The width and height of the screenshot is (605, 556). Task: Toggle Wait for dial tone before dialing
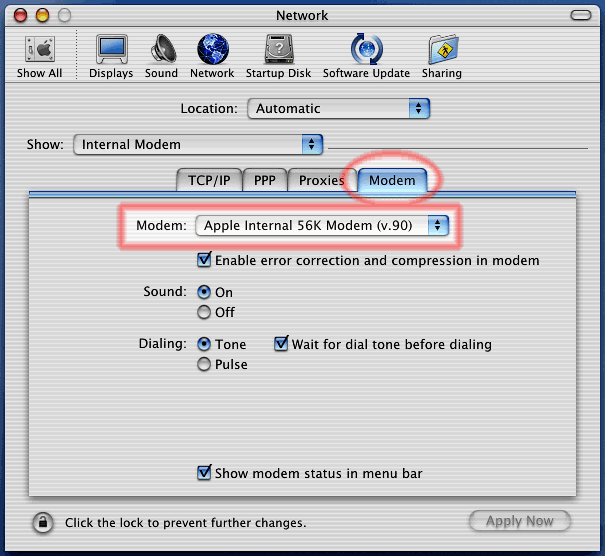281,344
